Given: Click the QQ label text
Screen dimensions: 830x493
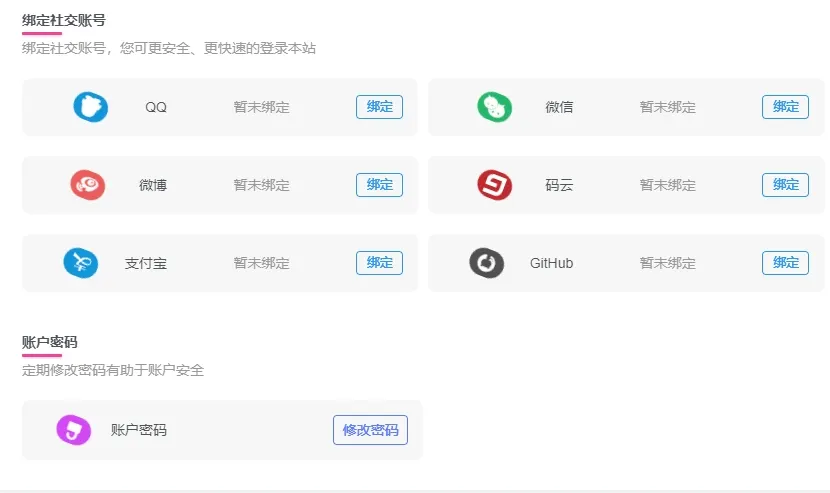Looking at the screenshot, I should pyautogui.click(x=156, y=107).
